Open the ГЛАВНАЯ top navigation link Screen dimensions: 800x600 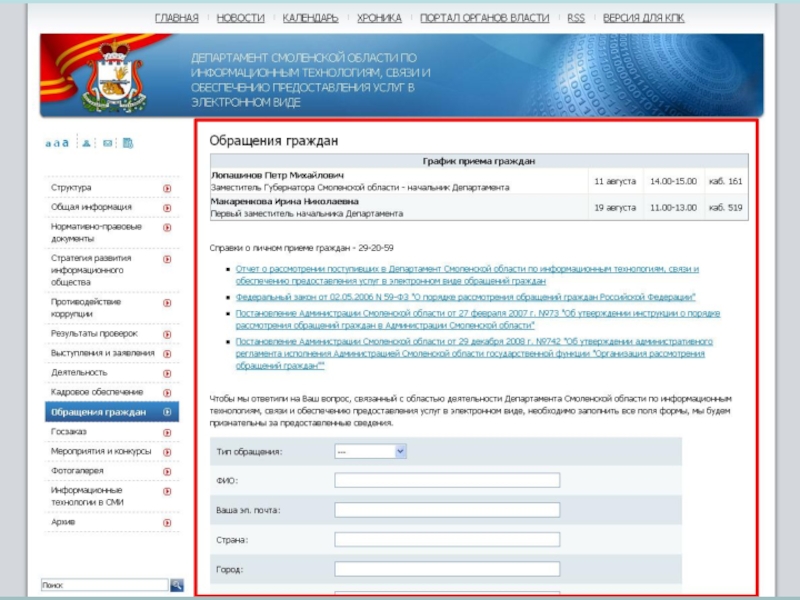[177, 18]
